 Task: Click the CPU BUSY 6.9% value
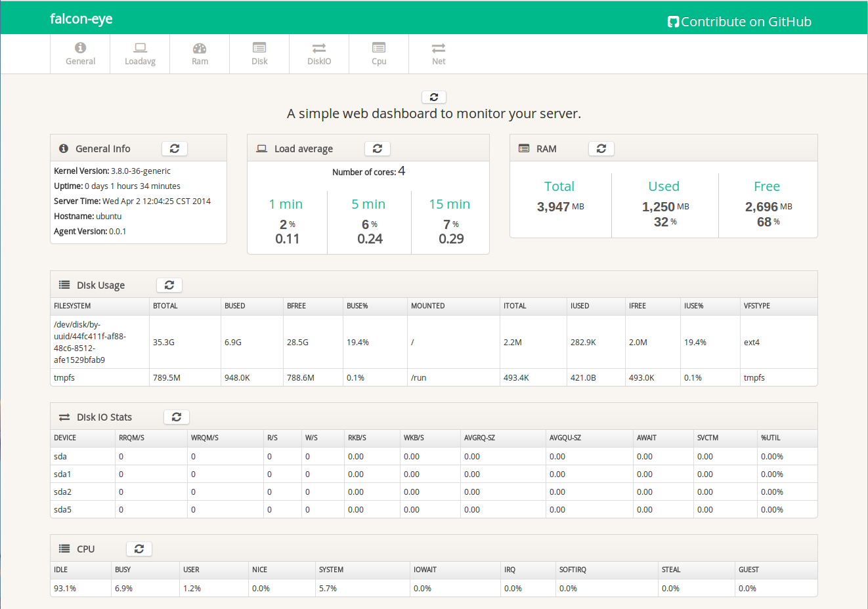tap(123, 589)
